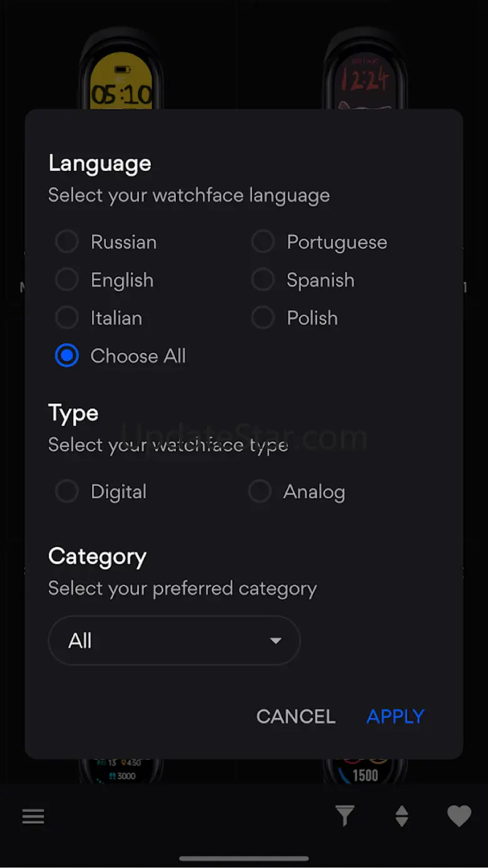This screenshot has height=868, width=488.
Task: Select English language radio button
Action: point(67,280)
